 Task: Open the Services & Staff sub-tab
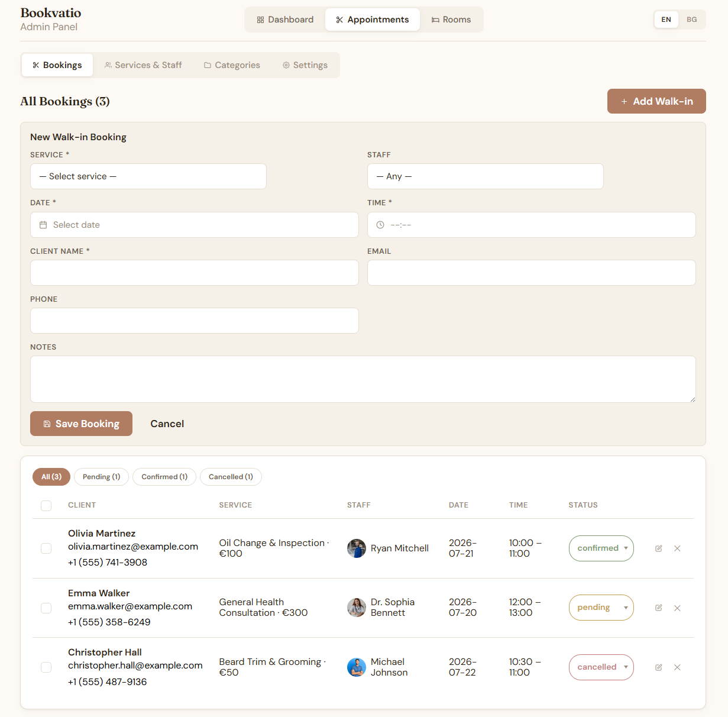143,65
